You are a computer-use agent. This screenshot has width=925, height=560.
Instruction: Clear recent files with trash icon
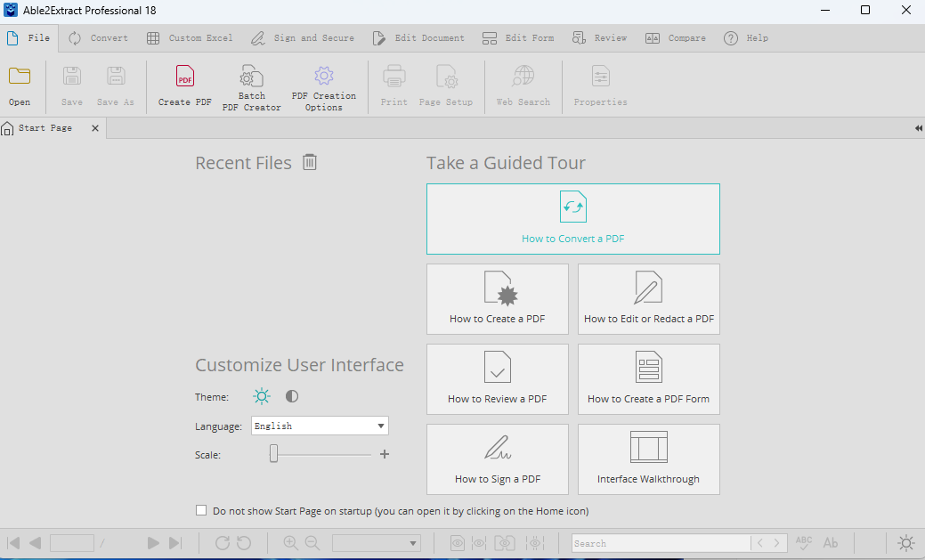pos(309,162)
